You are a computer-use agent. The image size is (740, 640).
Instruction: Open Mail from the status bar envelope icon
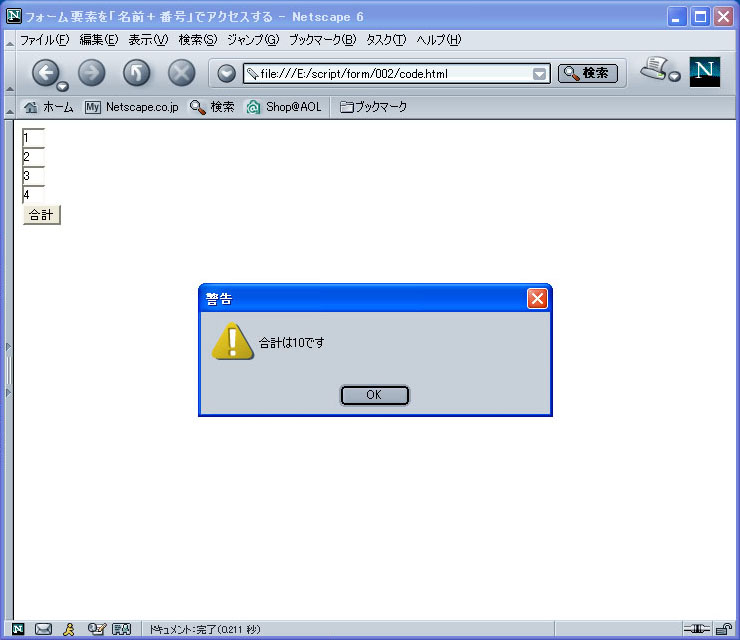click(43, 629)
